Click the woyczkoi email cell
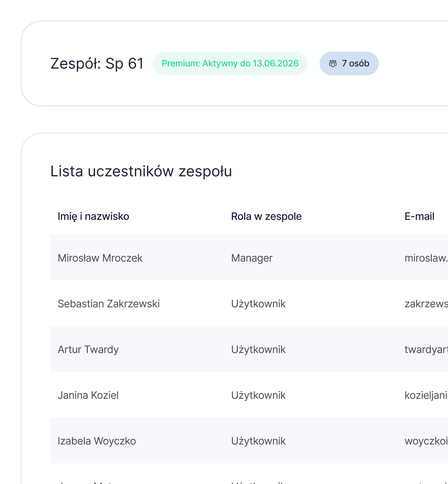448x484 pixels. [x=426, y=441]
